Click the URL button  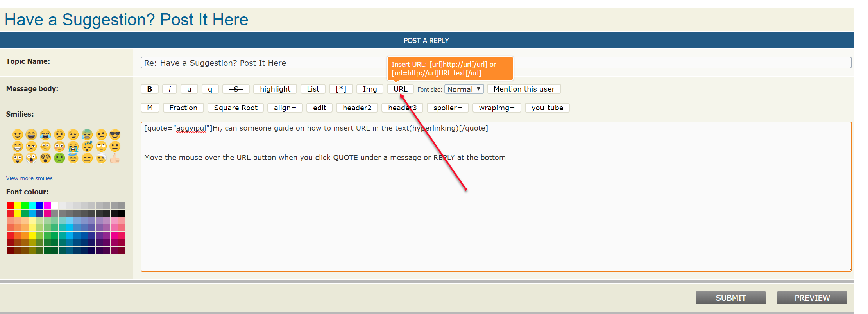pyautogui.click(x=400, y=89)
